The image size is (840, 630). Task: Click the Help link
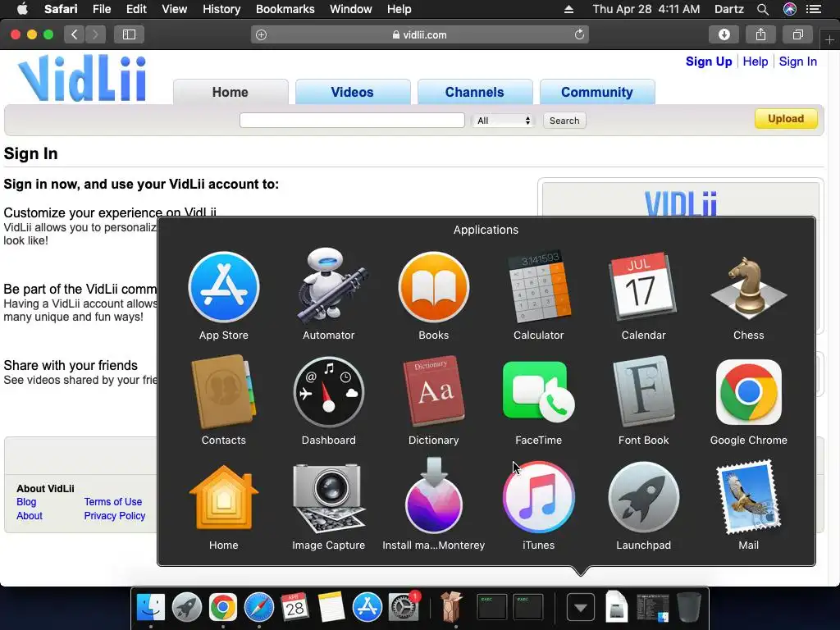tap(756, 62)
